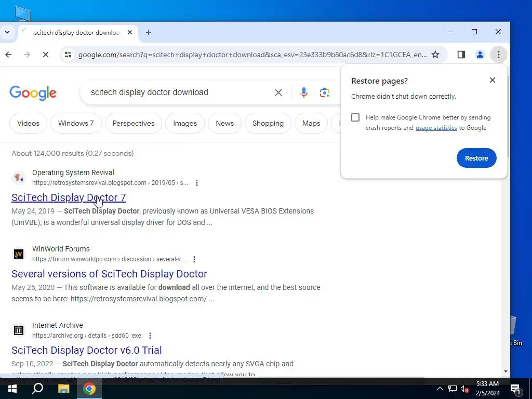Click the Internet Archive site icon

[x=19, y=330]
